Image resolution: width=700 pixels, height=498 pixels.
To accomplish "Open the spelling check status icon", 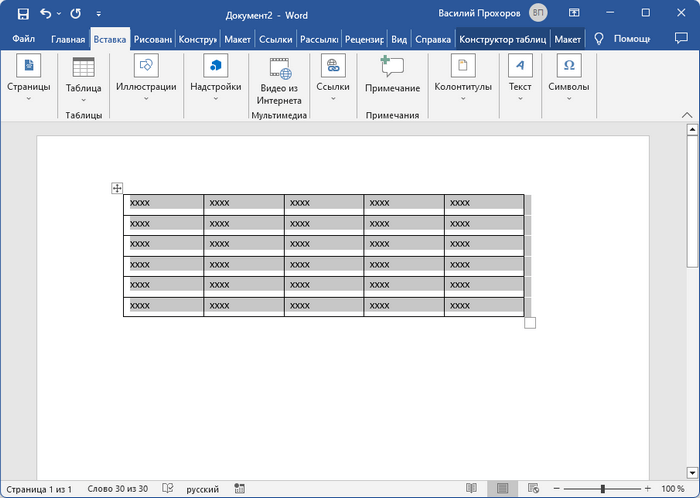I will point(167,489).
